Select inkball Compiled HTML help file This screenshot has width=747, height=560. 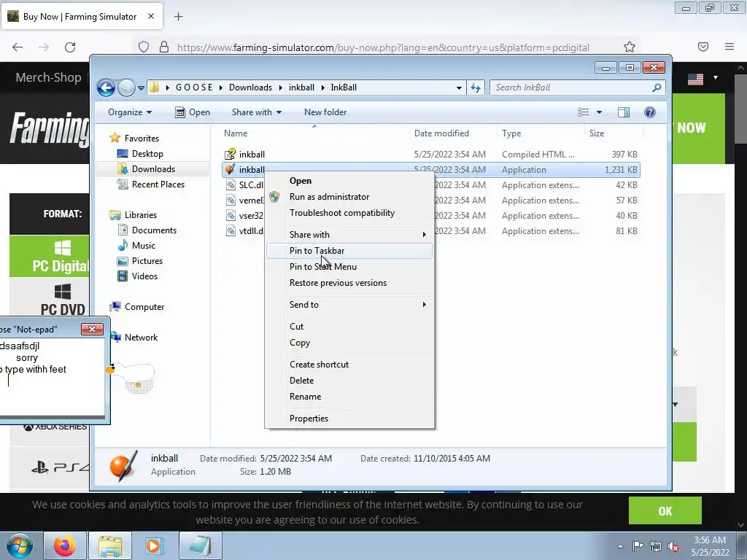click(x=430, y=155)
